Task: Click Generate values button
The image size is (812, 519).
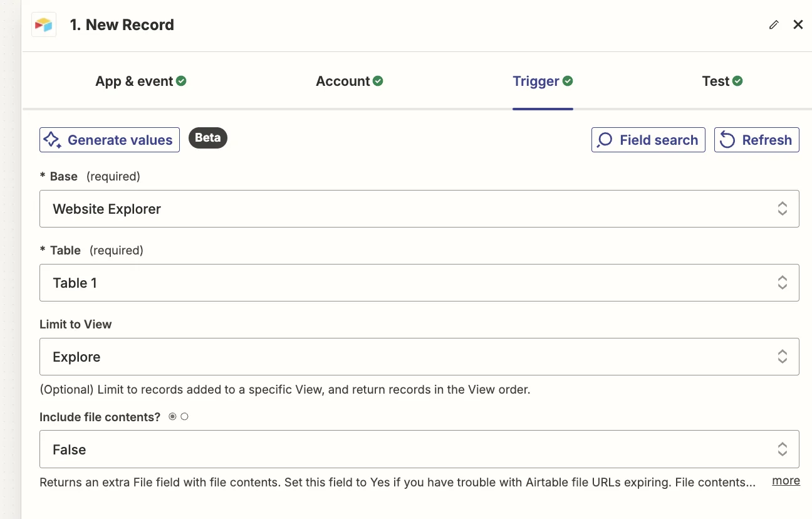Action: [110, 140]
